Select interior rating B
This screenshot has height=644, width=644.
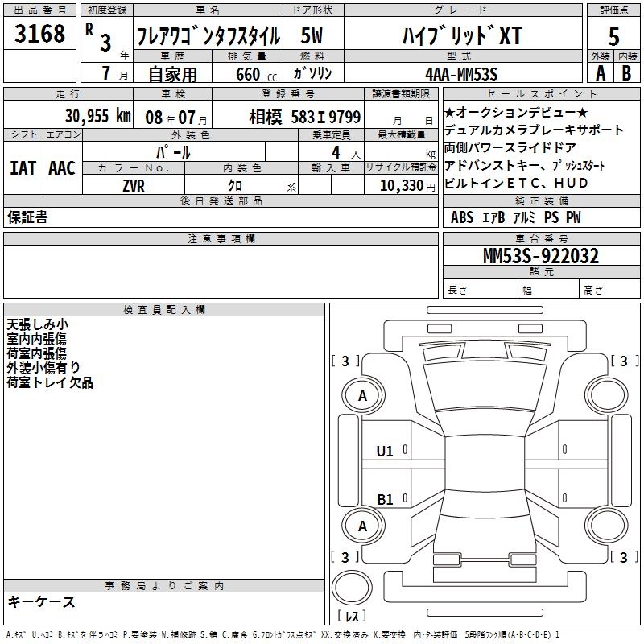click(x=626, y=73)
